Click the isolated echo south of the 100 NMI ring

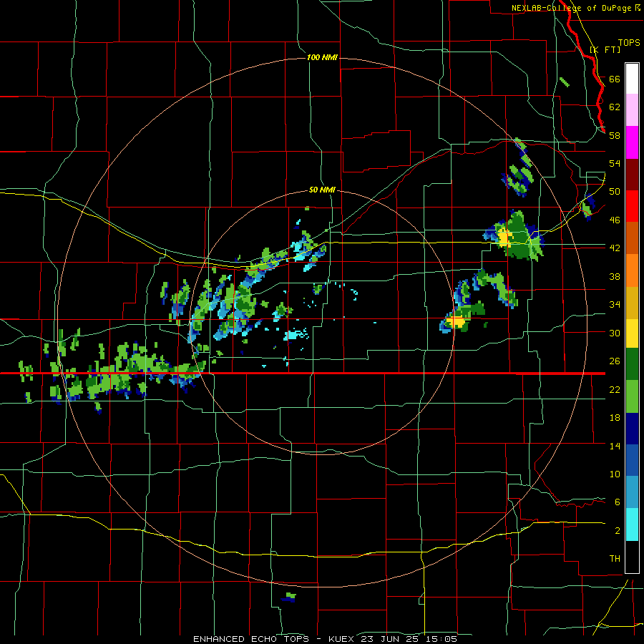coord(289,597)
